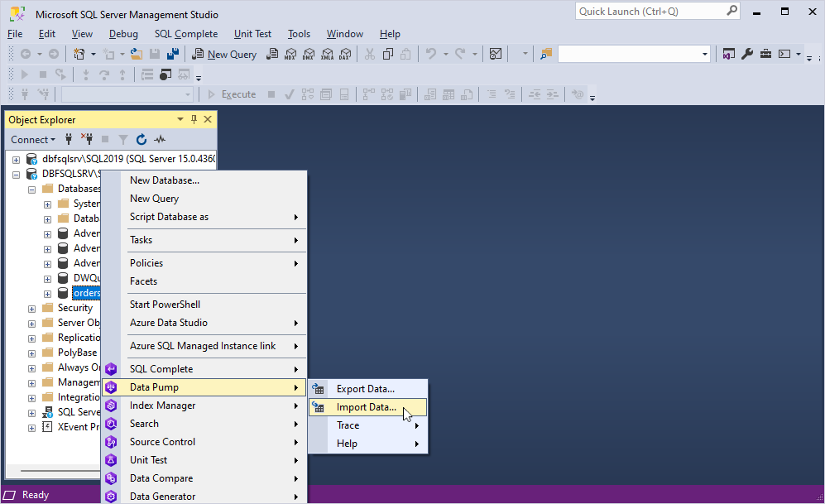Click the Data Generator purple icon
825x504 pixels.
(x=111, y=496)
